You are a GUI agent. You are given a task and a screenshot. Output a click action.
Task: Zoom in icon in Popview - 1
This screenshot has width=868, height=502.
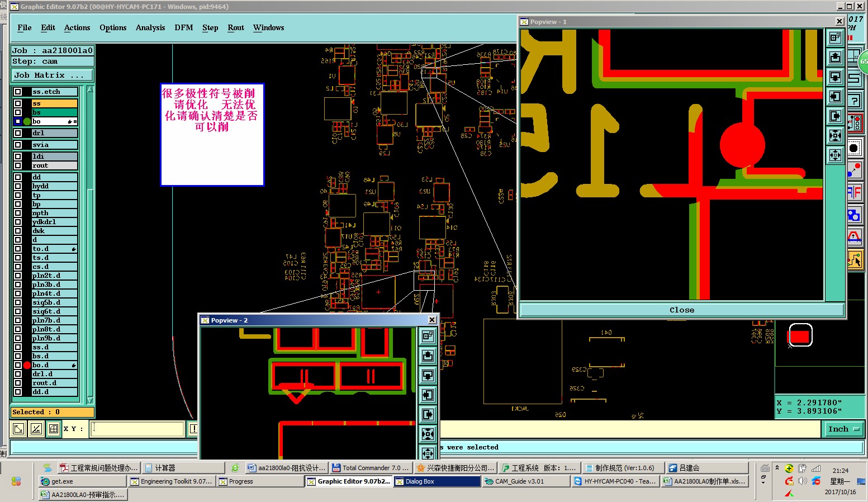tap(835, 135)
